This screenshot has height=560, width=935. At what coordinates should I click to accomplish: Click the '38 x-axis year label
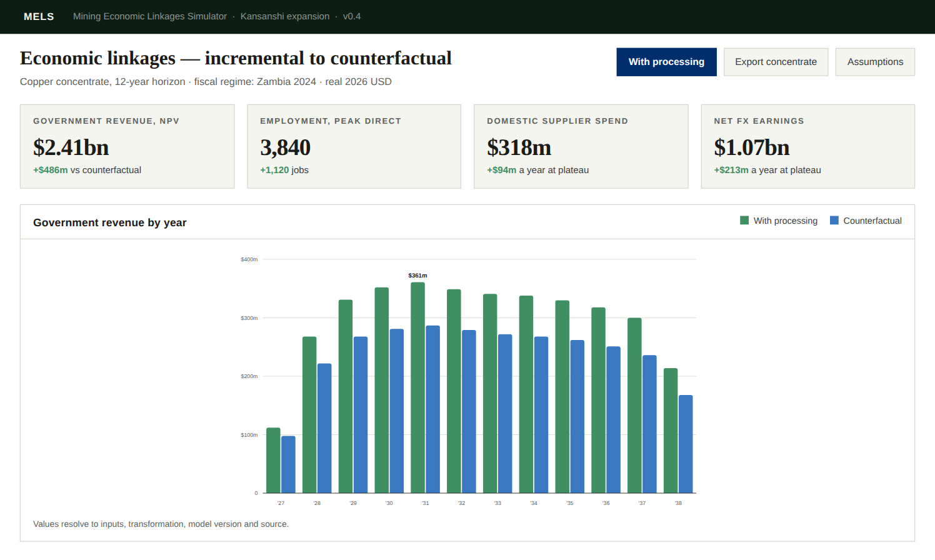[678, 503]
